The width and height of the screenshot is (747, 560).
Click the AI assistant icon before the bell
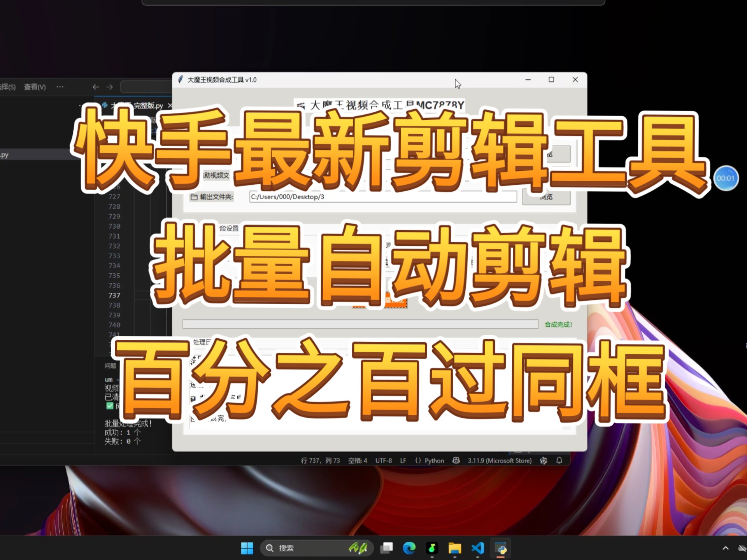click(x=544, y=460)
